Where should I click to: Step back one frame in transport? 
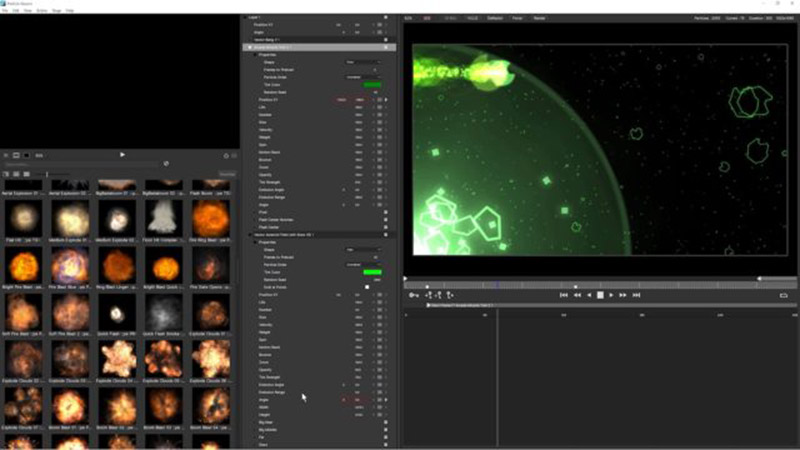(588, 295)
